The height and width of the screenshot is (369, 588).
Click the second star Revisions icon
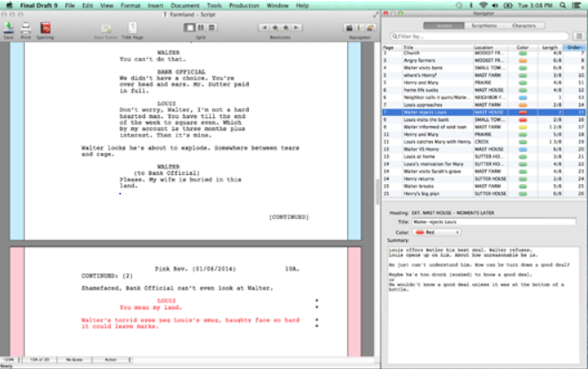(x=286, y=28)
